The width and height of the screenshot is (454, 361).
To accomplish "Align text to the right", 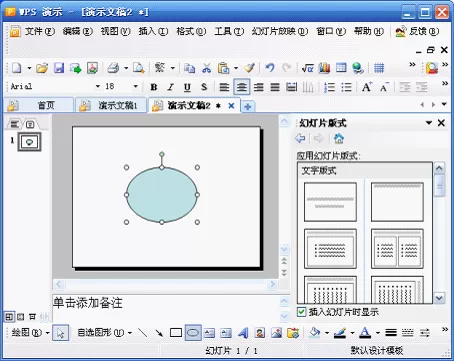I will (258, 87).
